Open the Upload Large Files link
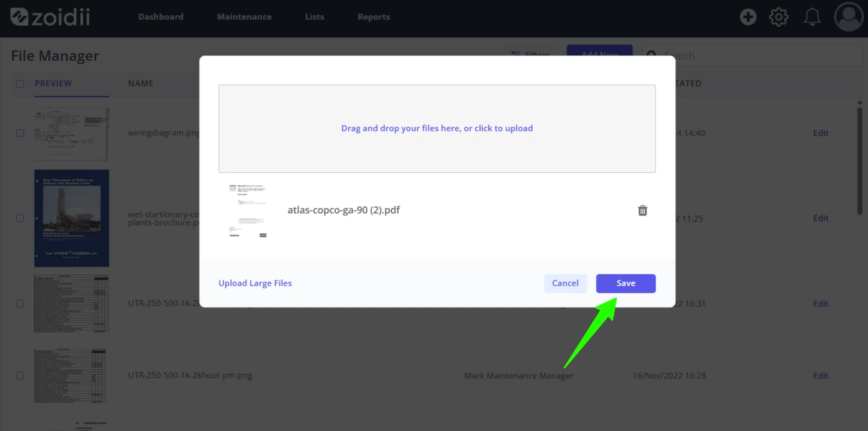 255,283
